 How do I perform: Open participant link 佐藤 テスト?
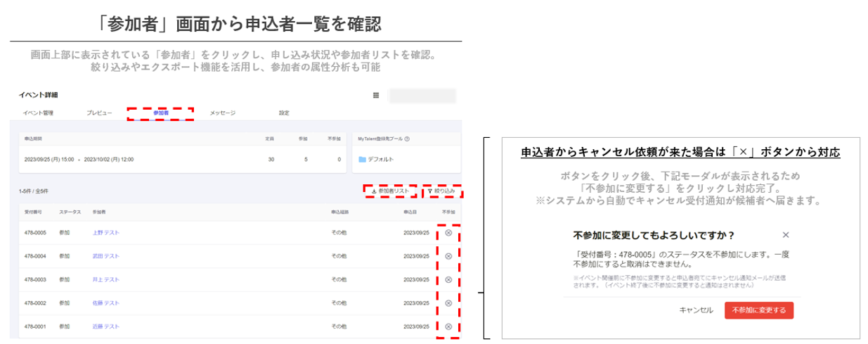[105, 302]
